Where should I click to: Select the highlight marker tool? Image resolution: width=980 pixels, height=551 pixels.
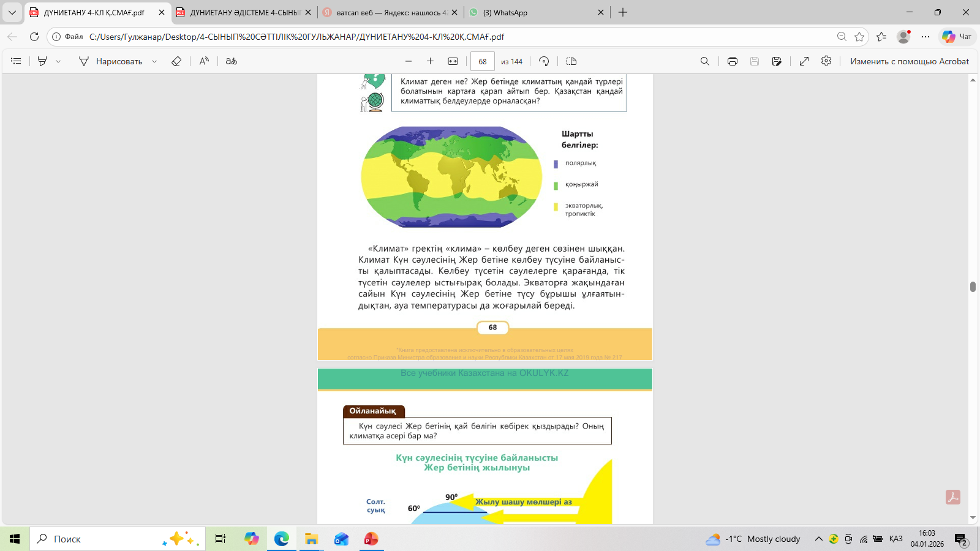click(x=42, y=61)
